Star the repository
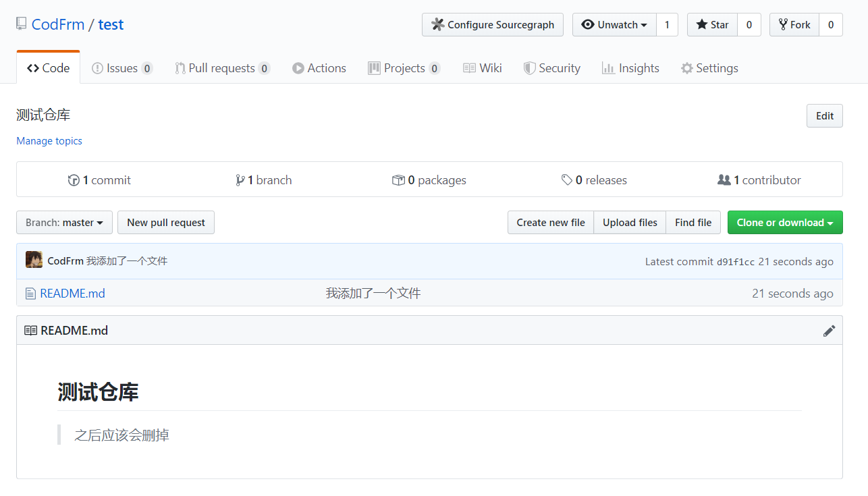This screenshot has height=496, width=868. click(x=712, y=25)
